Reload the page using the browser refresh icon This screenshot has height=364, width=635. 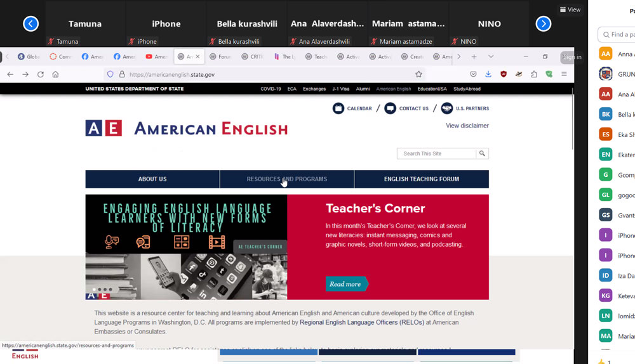tap(41, 74)
